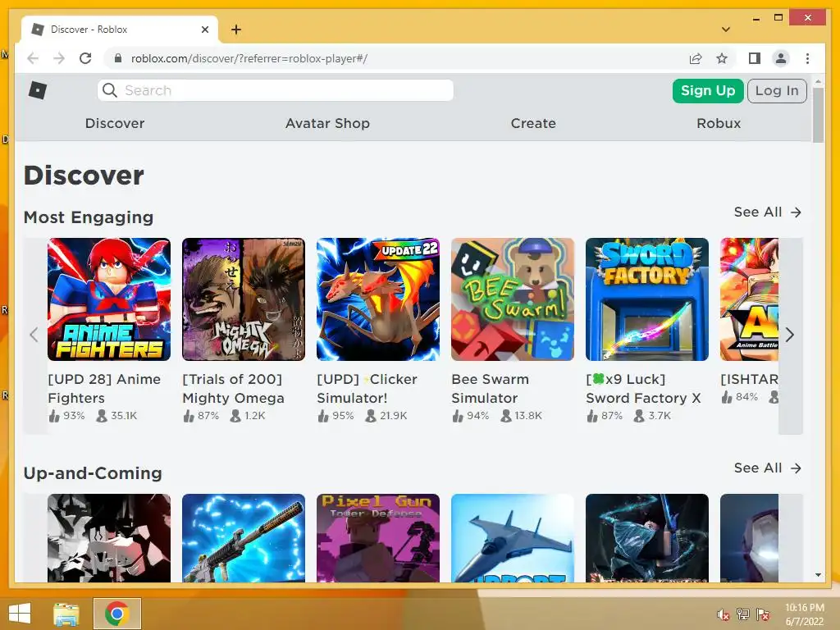The height and width of the screenshot is (630, 840).
Task: Focus the Roblox Search field
Action: pos(276,90)
